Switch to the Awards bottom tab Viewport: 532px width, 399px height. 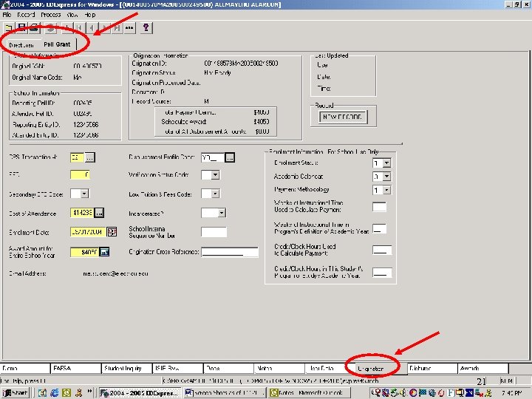click(x=483, y=368)
